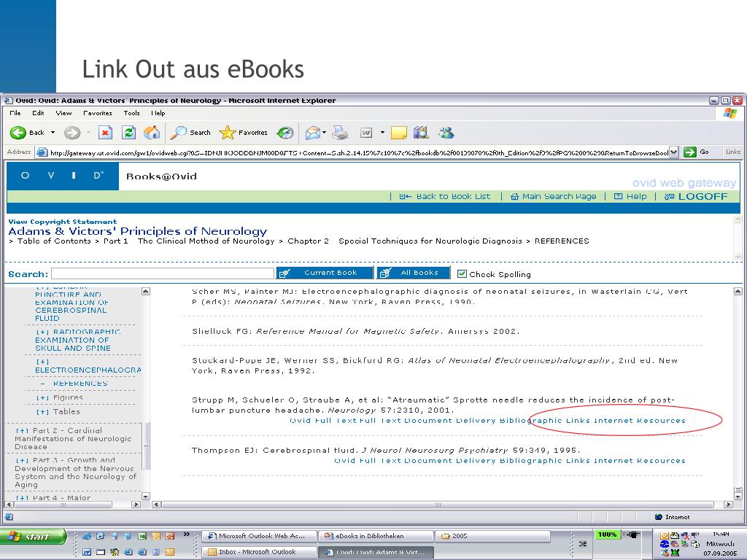Open the Edit menu
The image size is (747, 560).
click(38, 113)
